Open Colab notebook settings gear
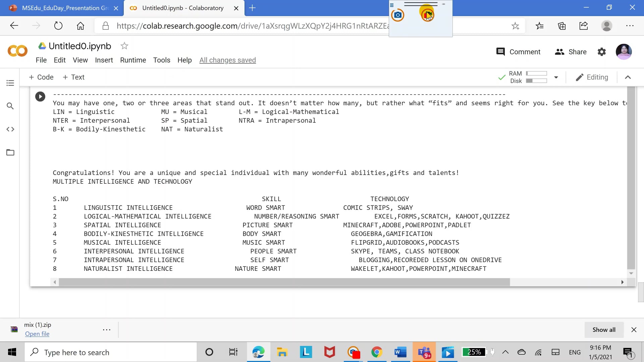 point(601,52)
